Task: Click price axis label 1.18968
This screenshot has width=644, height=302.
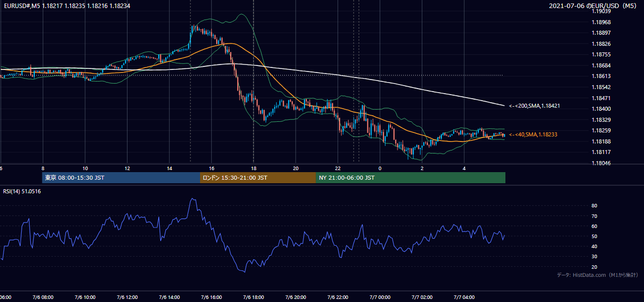Action: (x=602, y=22)
